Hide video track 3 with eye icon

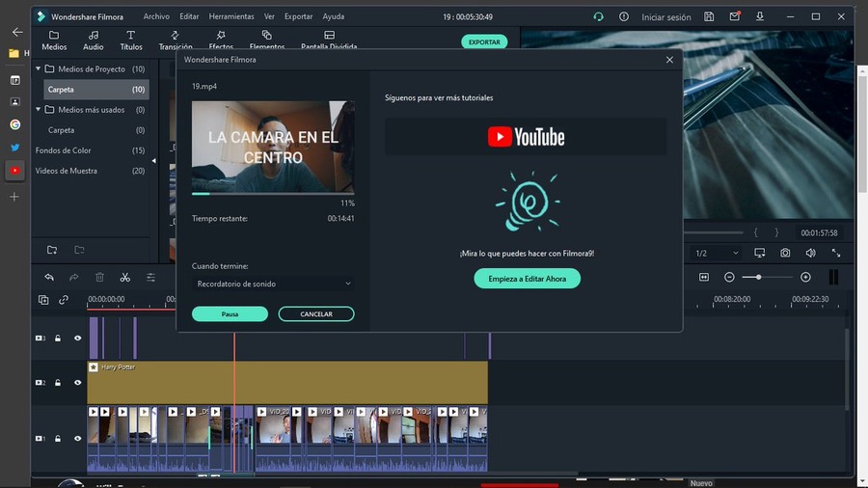coord(77,339)
